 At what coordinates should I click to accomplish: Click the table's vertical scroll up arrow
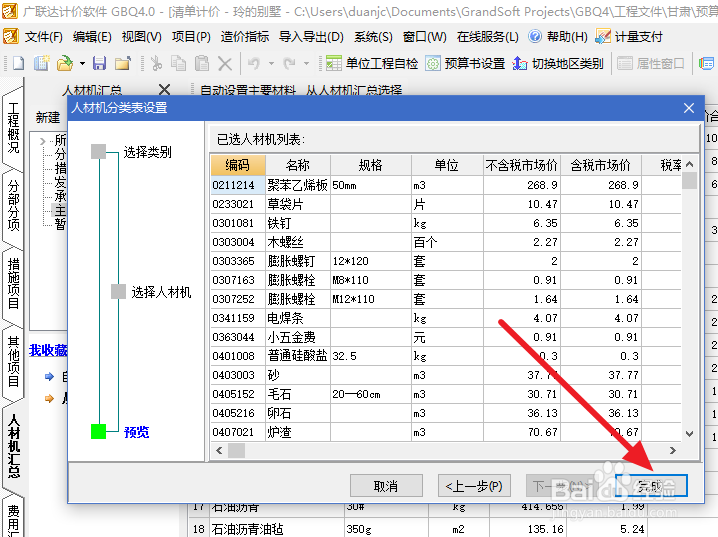(x=690, y=164)
